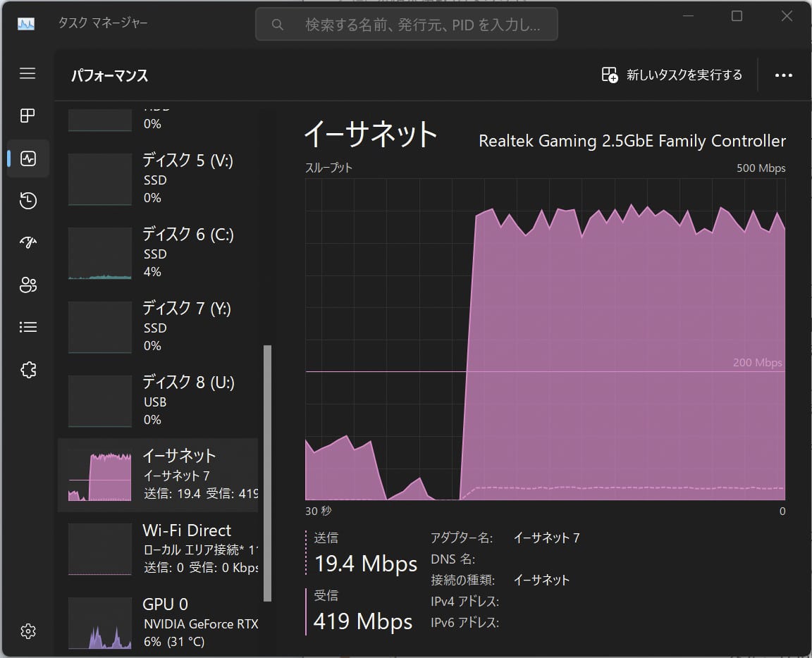The height and width of the screenshot is (658, 812).
Task: Click the resource list vertical scrollbar
Action: (267, 473)
